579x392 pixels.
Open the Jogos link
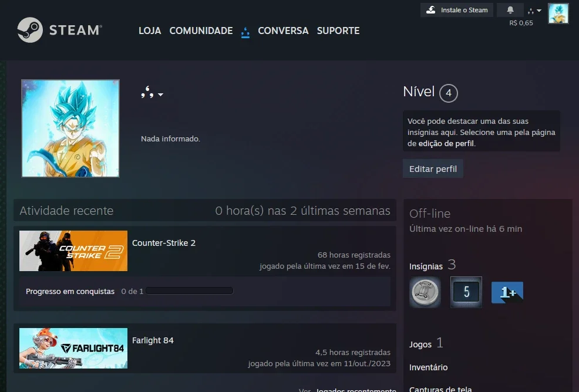(420, 344)
